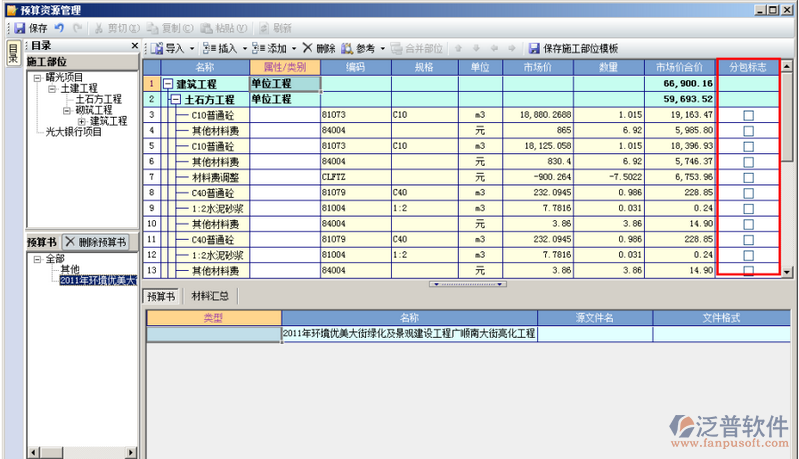The height and width of the screenshot is (459, 799).
Task: Switch to the 材料汇总 tab
Action: coord(210,296)
